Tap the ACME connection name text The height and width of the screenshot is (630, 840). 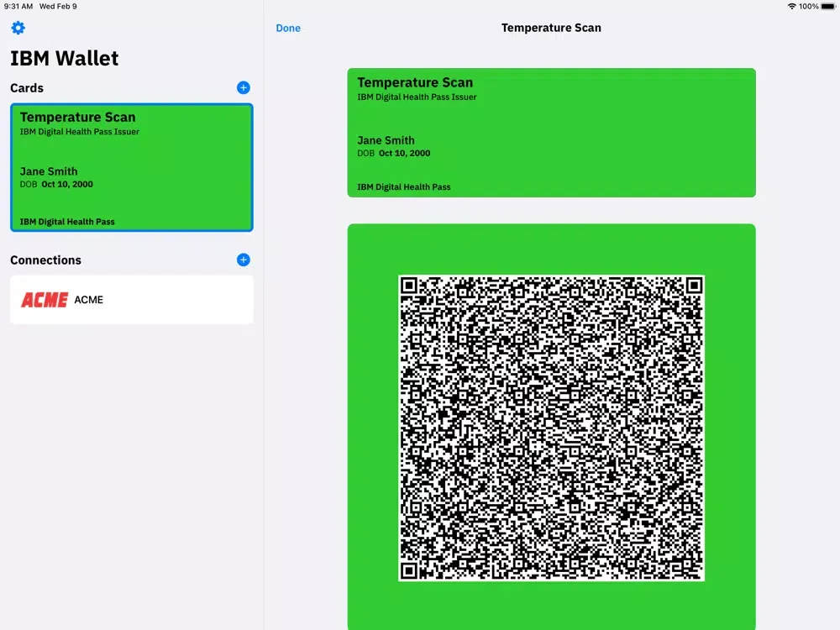click(x=89, y=300)
